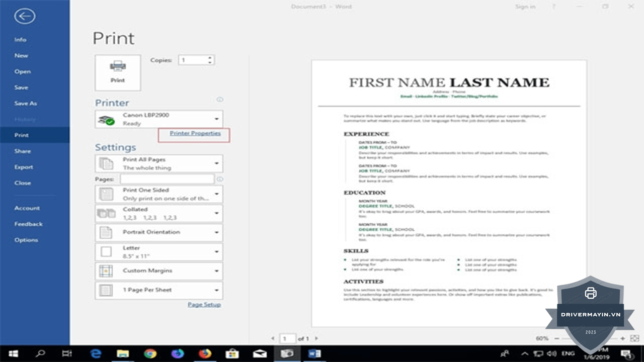644x362 pixels.
Task: Click the info icon next to Pages field
Action: (x=220, y=179)
